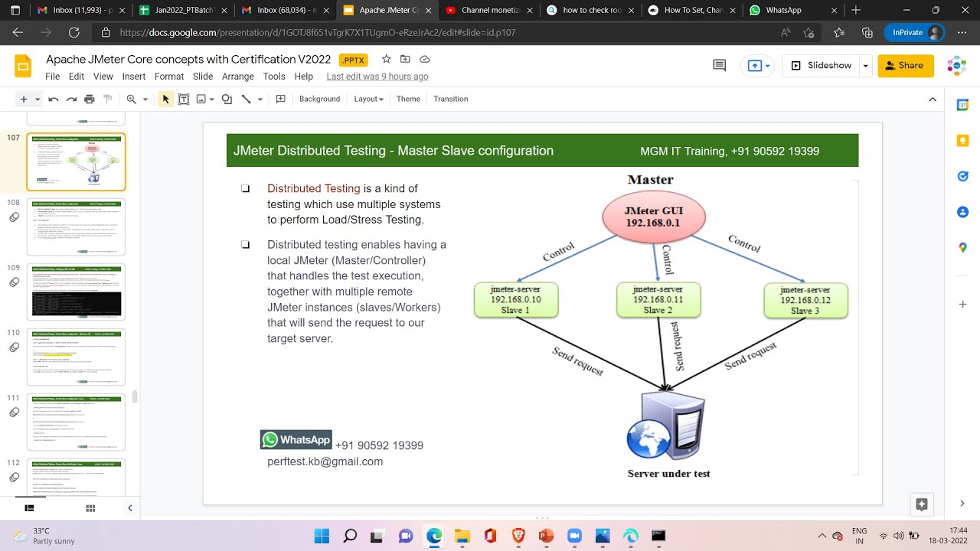Open the new slide layout dropdown arrow
980x551 pixels.
tap(38, 99)
